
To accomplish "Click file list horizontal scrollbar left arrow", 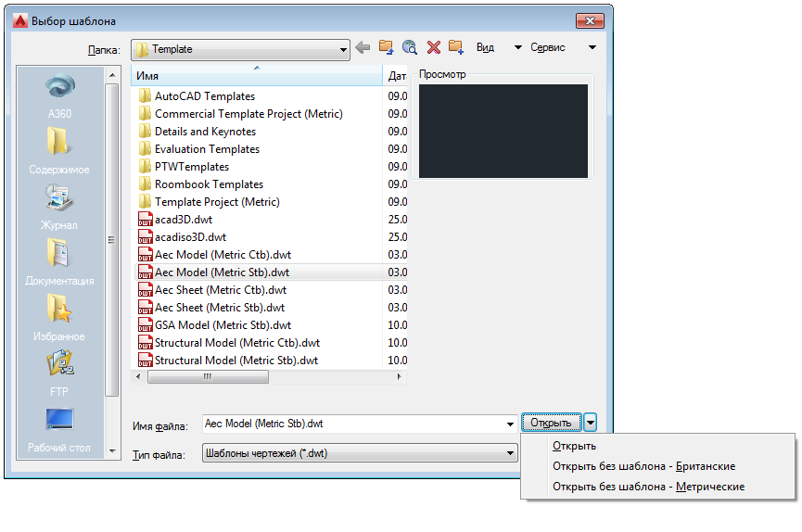I will (138, 377).
